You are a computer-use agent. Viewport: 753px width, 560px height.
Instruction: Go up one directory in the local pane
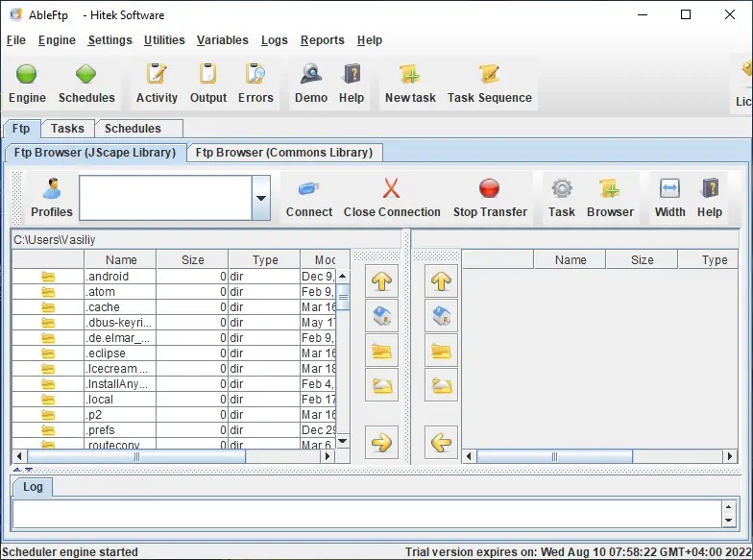coord(382,280)
